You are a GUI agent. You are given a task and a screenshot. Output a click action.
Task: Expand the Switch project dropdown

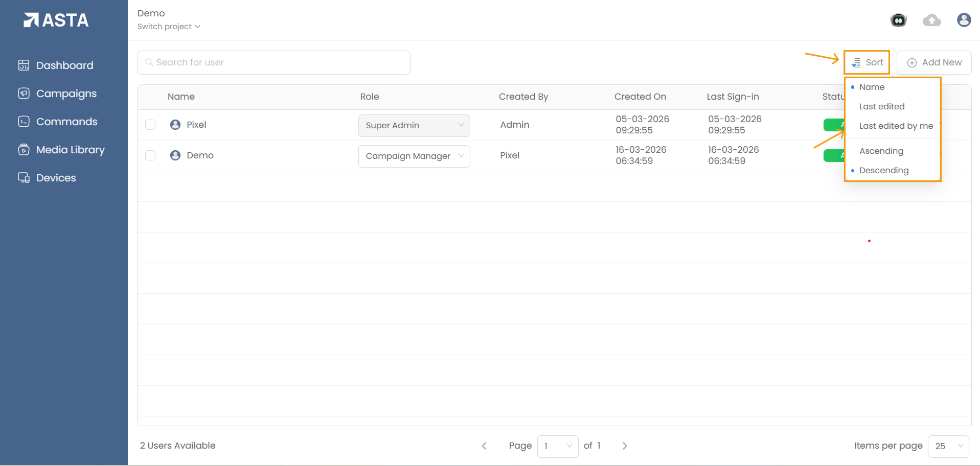(169, 27)
